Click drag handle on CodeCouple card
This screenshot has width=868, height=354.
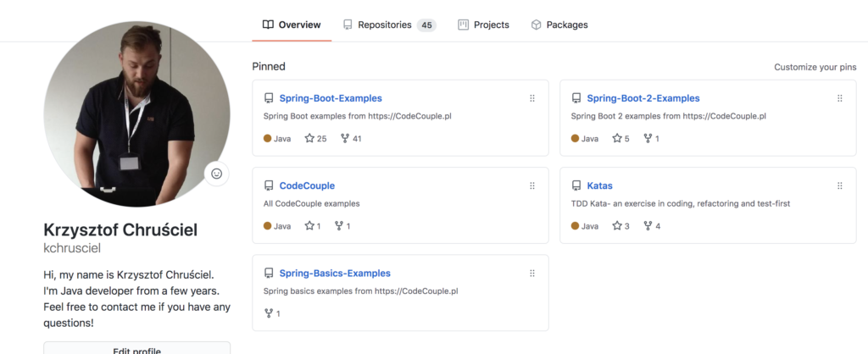click(532, 185)
